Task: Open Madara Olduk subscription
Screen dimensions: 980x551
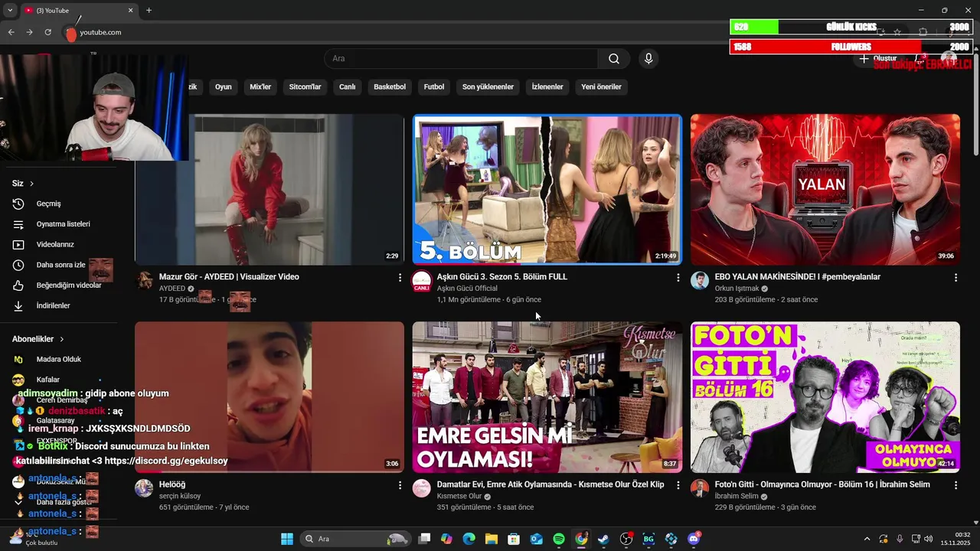Action: pyautogui.click(x=59, y=359)
